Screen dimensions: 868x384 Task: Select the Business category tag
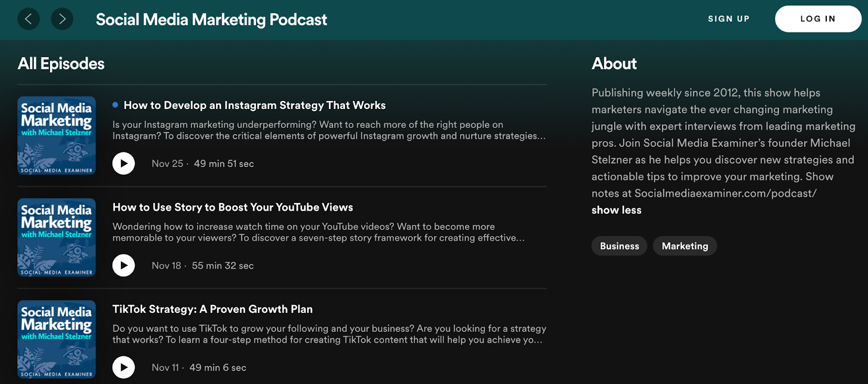620,246
